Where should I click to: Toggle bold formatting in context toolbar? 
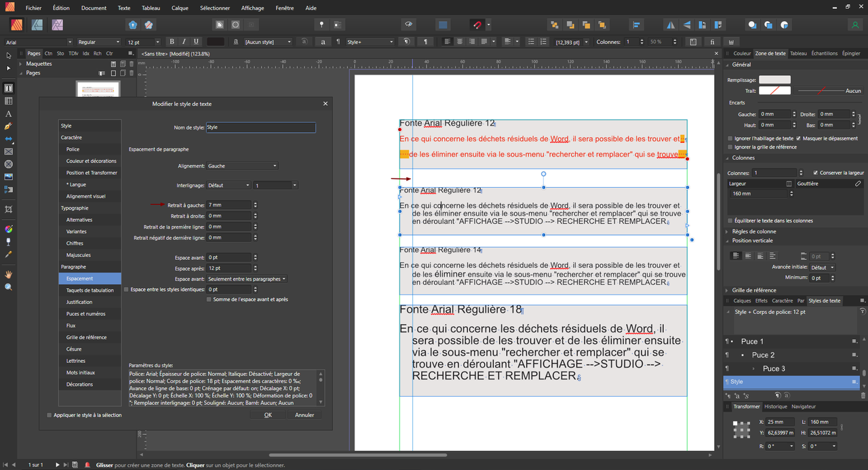[x=172, y=42]
